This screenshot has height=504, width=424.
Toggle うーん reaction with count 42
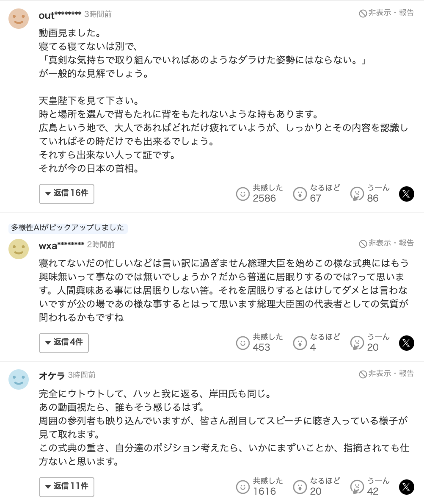[x=357, y=487]
